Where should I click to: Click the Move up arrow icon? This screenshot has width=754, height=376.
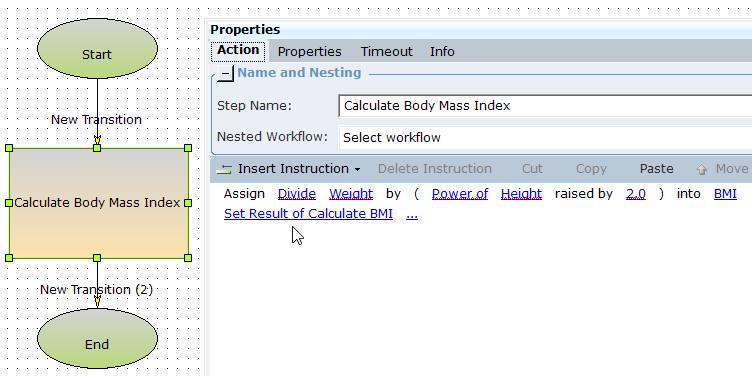tap(701, 169)
